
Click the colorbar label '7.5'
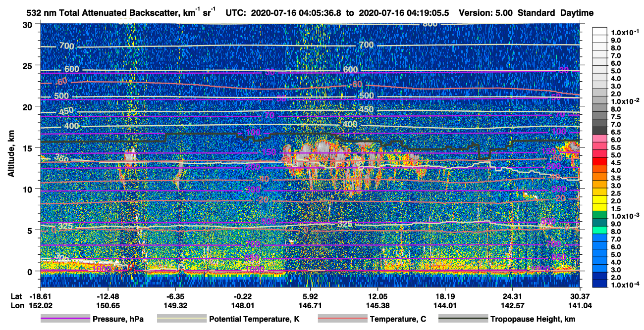pyautogui.click(x=615, y=116)
